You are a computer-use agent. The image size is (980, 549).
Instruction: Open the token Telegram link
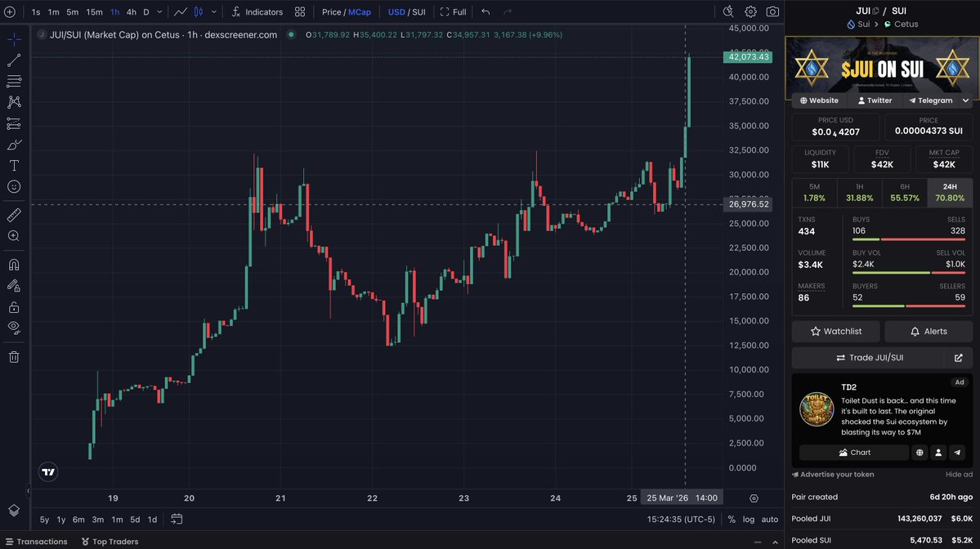click(x=931, y=100)
